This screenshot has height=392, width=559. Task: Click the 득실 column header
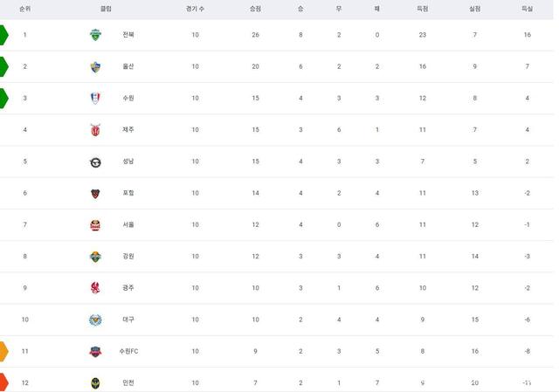click(x=528, y=9)
